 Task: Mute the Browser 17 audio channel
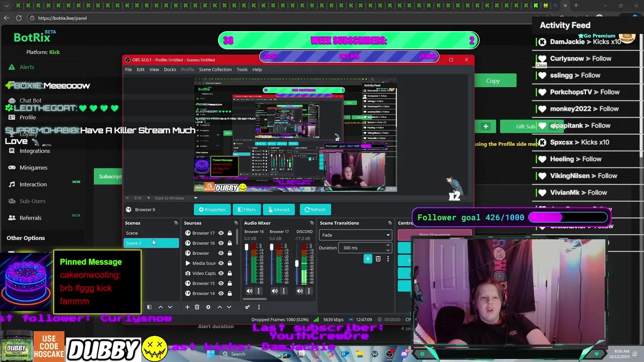tap(275, 291)
